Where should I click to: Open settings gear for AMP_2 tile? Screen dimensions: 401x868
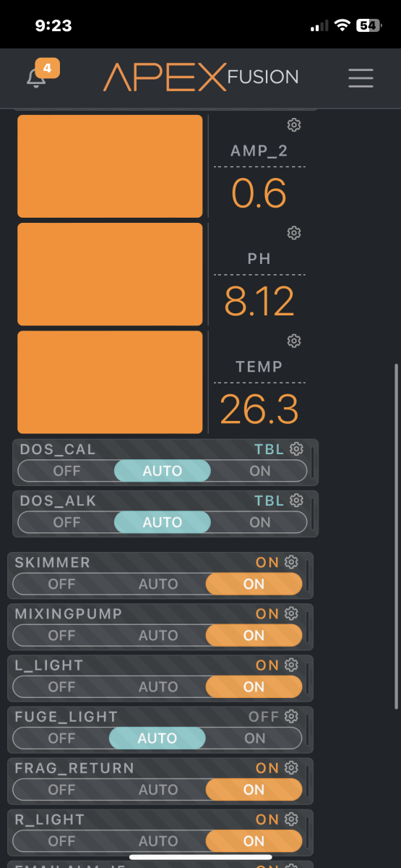(293, 125)
